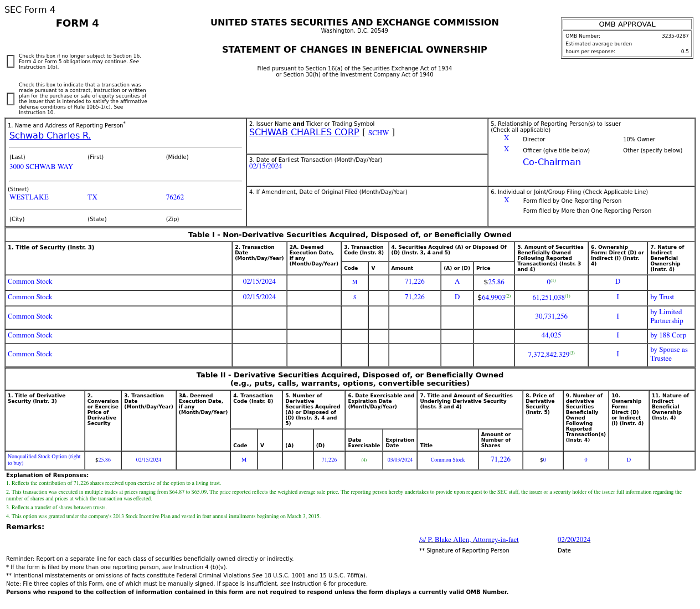This screenshot has width=700, height=609.
Task: Click the street address 3000 SCHWAB WAY
Action: (x=41, y=167)
